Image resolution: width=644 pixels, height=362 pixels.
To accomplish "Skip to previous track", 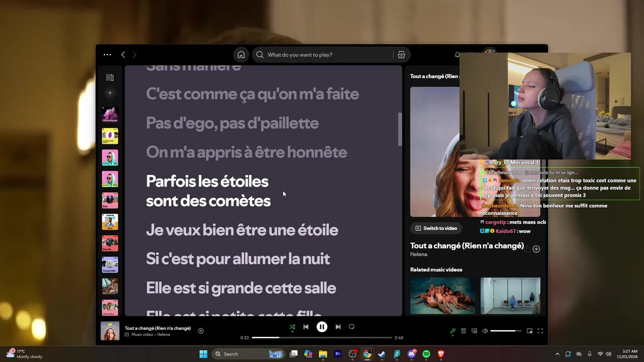I will tap(305, 327).
